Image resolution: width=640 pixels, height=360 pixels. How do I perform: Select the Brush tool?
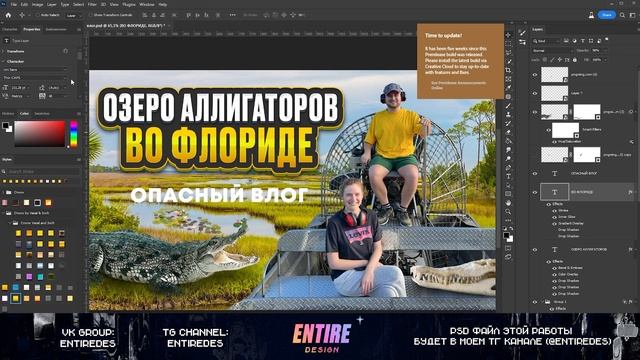point(508,106)
